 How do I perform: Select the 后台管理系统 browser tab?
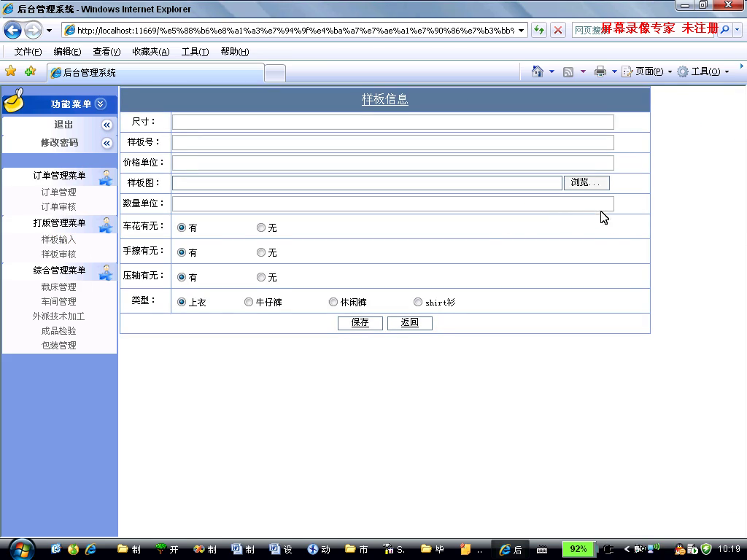tap(155, 72)
